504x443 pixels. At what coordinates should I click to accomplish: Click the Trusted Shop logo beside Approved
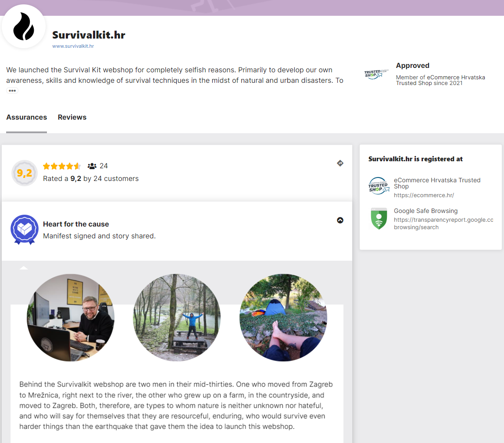[x=376, y=74]
